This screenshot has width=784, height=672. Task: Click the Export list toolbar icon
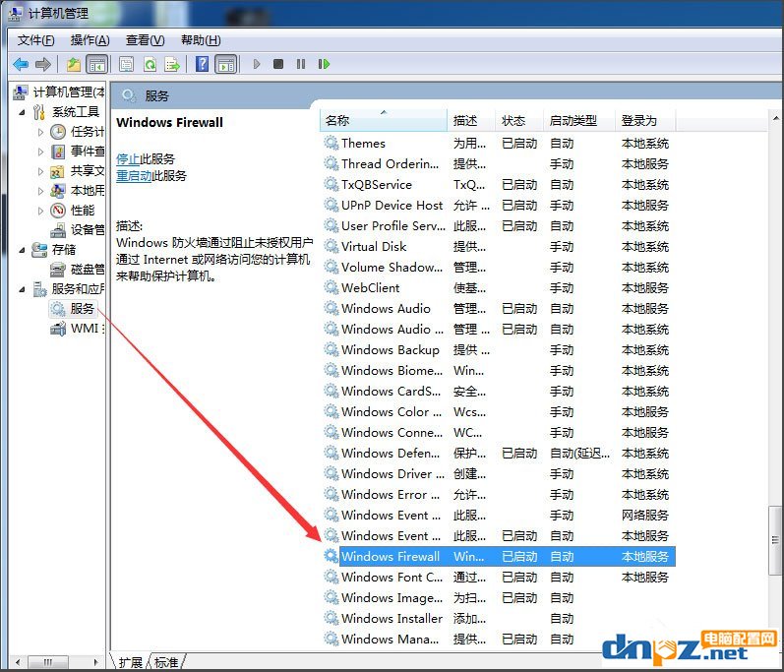(172, 64)
